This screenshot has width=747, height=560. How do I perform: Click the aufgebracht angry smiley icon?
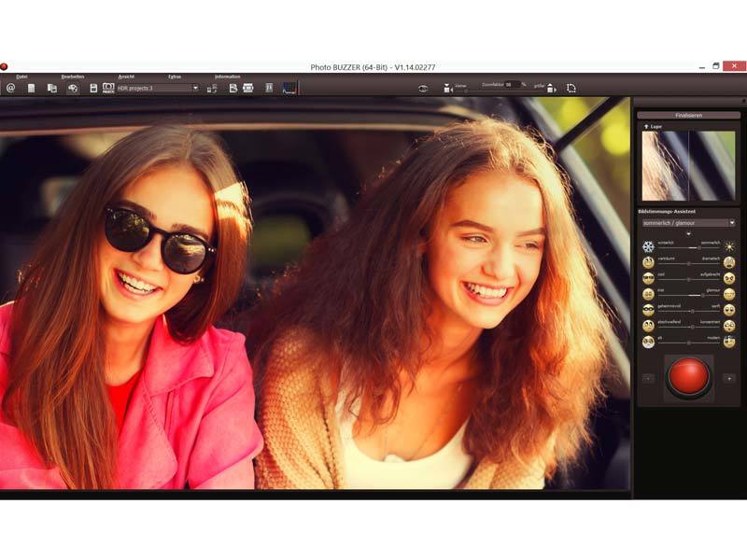(x=729, y=278)
